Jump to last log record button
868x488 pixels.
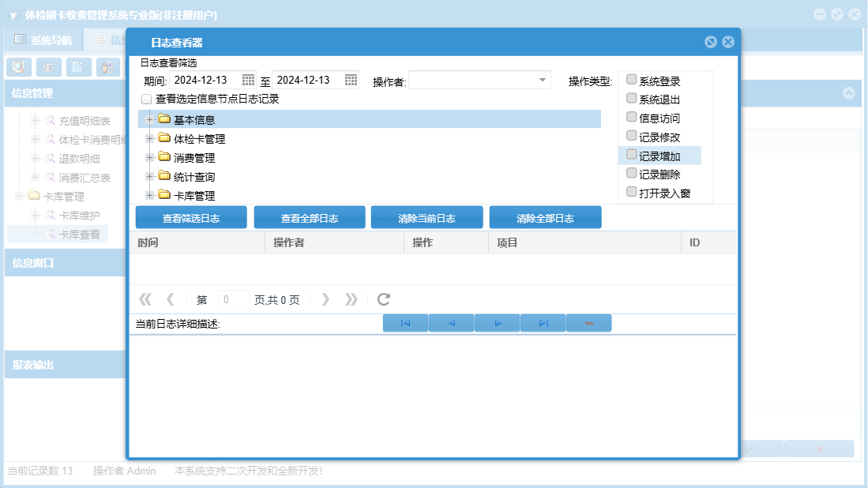(x=543, y=323)
